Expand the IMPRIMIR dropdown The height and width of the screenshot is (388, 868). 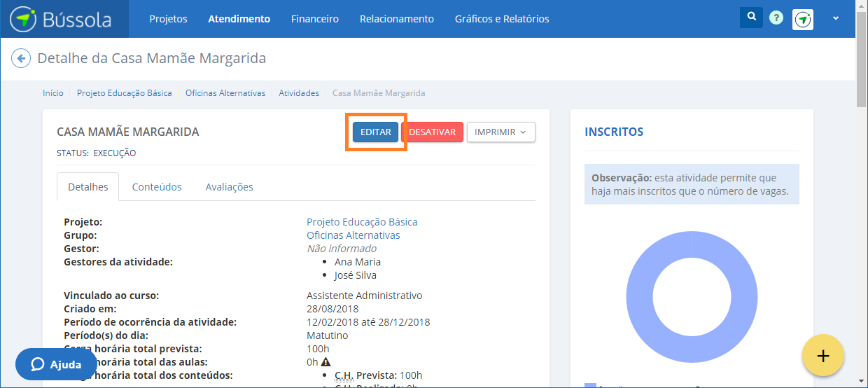[x=501, y=132]
